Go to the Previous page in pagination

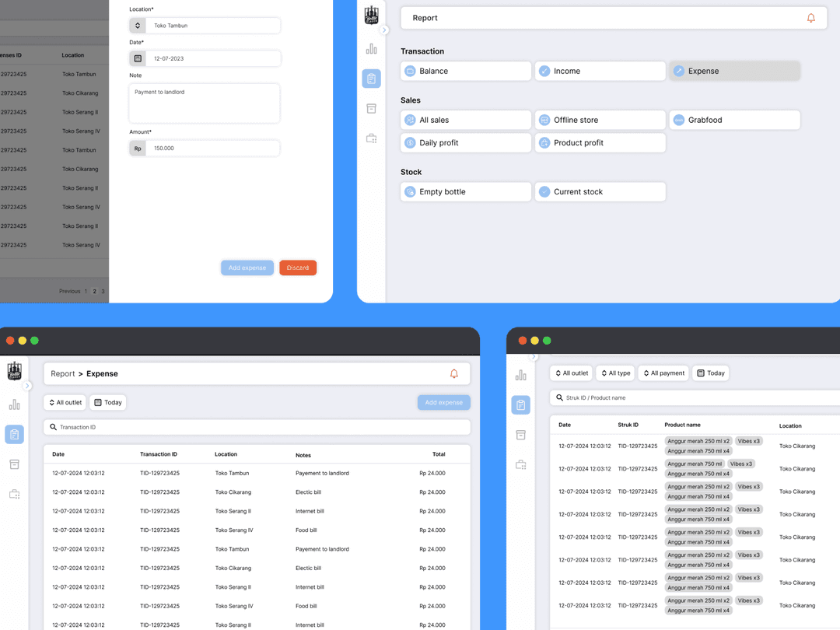pyautogui.click(x=70, y=292)
